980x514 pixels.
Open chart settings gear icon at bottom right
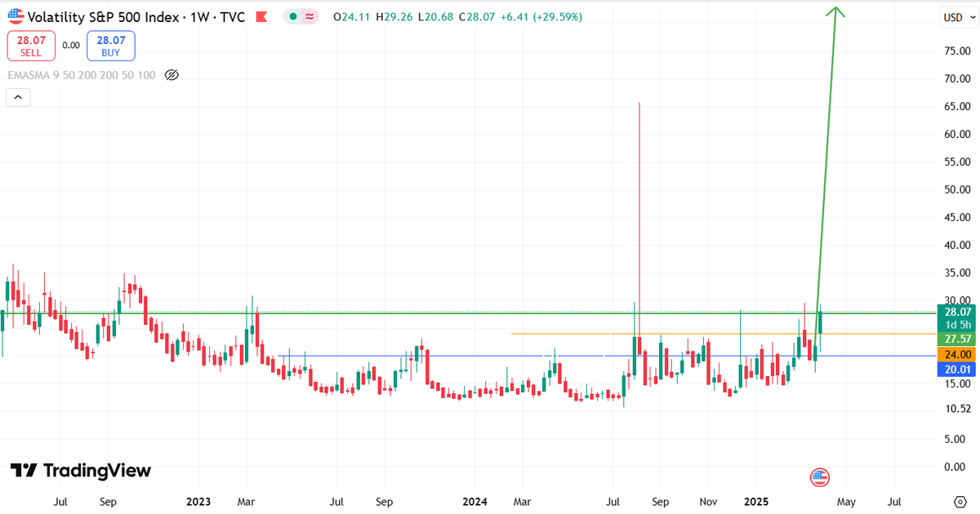[960, 500]
